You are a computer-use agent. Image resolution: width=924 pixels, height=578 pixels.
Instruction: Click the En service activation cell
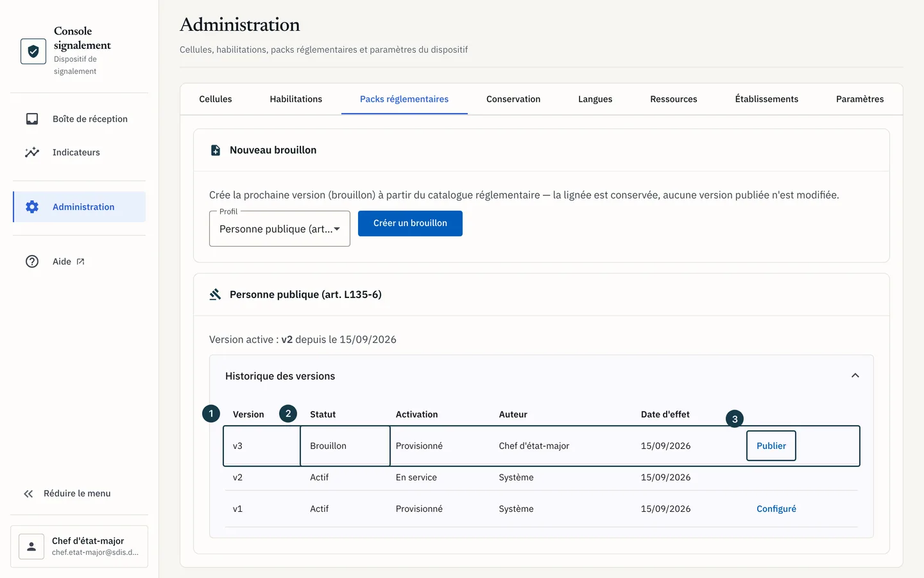coord(416,477)
